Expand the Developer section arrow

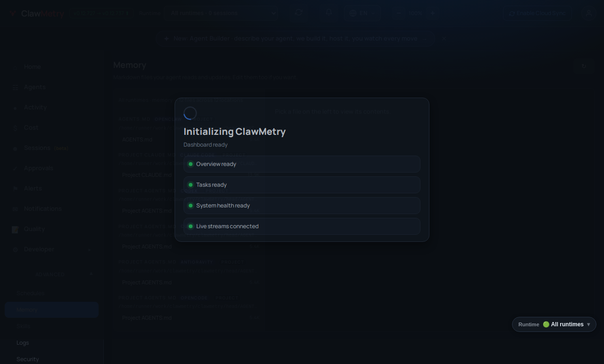[x=89, y=249]
